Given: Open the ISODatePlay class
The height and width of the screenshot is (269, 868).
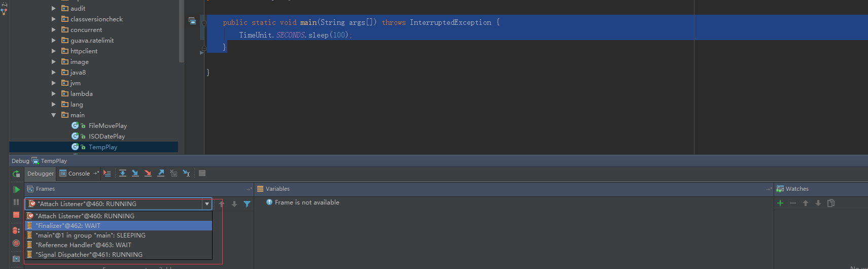Looking at the screenshot, I should point(107,137).
